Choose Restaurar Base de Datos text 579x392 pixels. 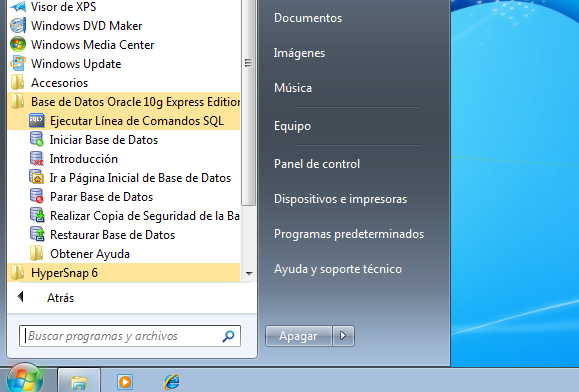click(x=113, y=235)
